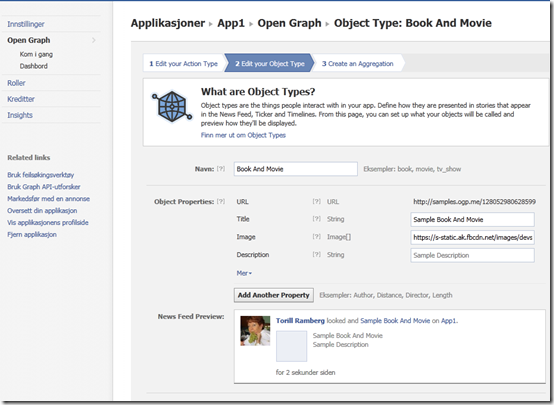Click Add Another Property button
The height and width of the screenshot is (405, 554).
[x=273, y=295]
